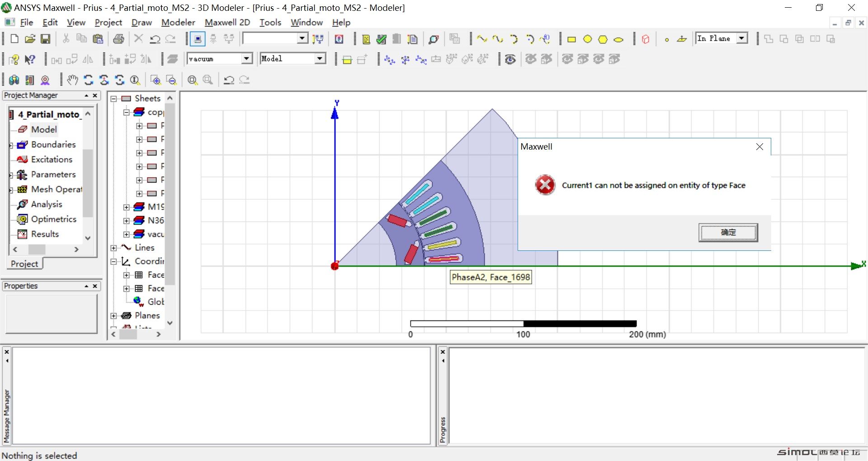Confirm the error dialog with 确定 button

tap(728, 232)
